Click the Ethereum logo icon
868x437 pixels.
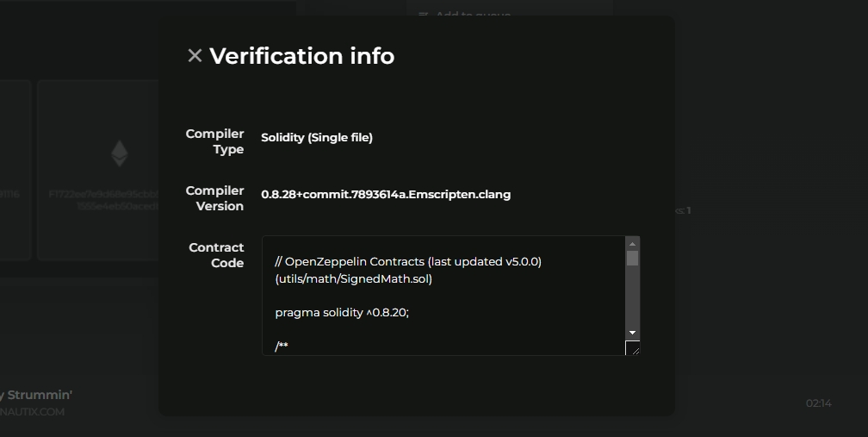point(119,153)
